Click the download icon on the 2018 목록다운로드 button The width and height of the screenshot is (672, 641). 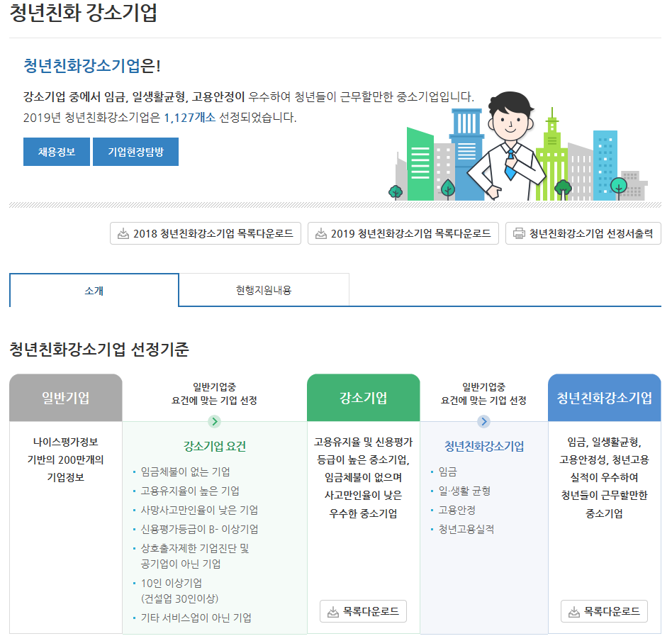123,233
